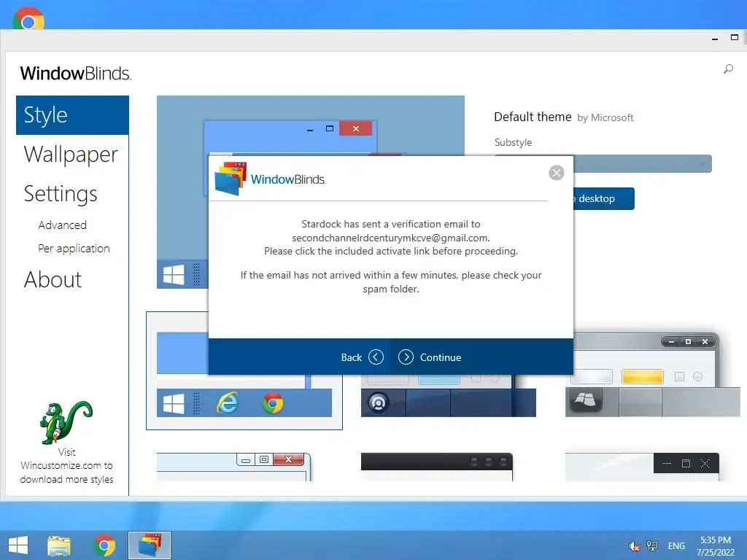Open Windows Start button on taskbar
Viewport: 747px width, 560px height.
18,545
